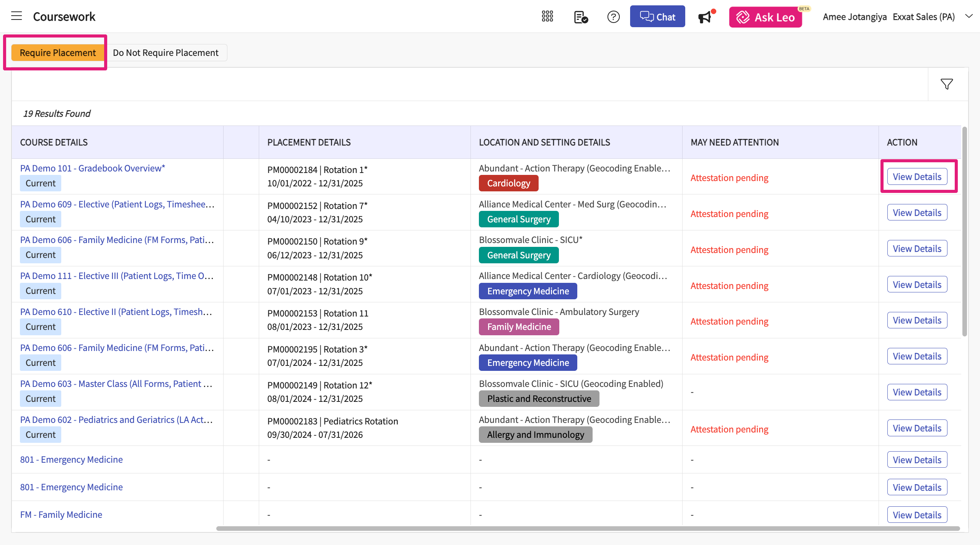Click the Family Medicine pink tag
Image resolution: width=980 pixels, height=545 pixels.
click(x=519, y=327)
